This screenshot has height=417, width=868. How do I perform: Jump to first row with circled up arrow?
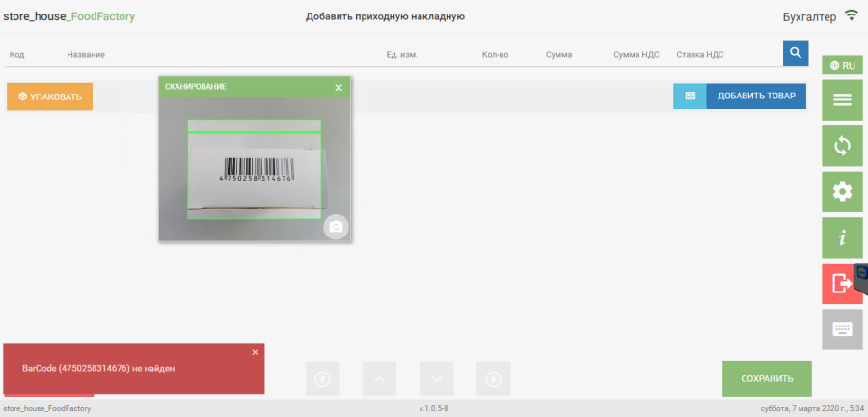[322, 378]
